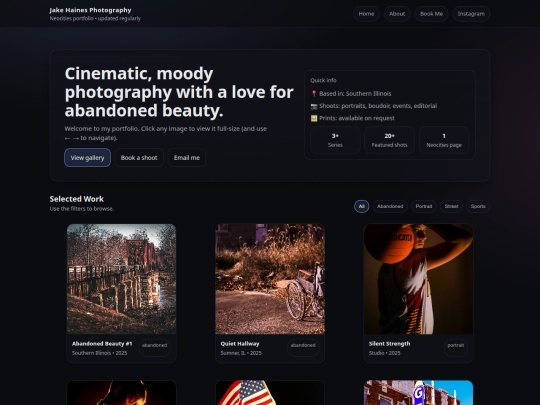540x405 pixels.
Task: Click the Selected Work heading
Action: click(x=76, y=199)
